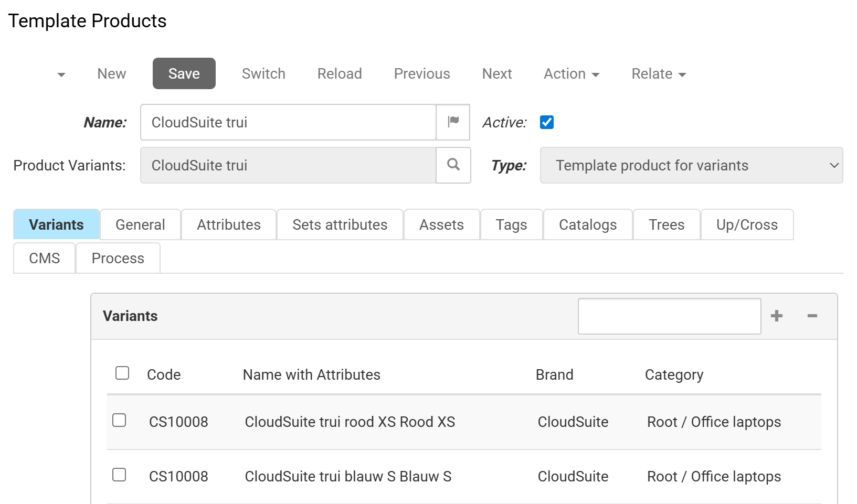857x504 pixels.
Task: Click 'CloudSuite trui blauw S Blauw S' name
Action: click(x=348, y=476)
